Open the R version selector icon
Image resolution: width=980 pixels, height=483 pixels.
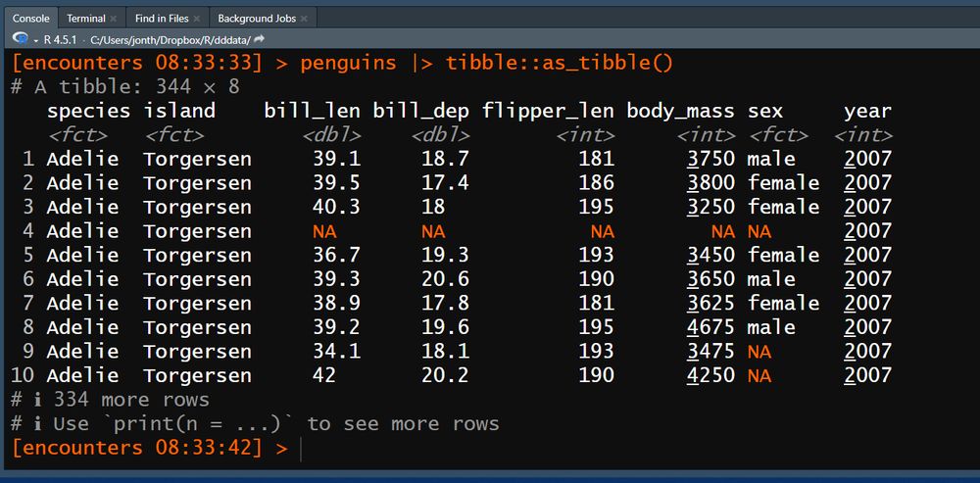point(20,39)
